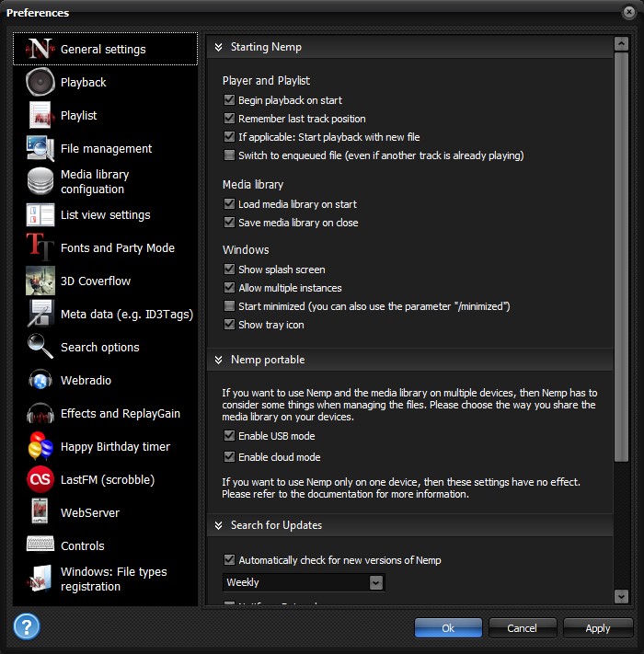Open the 3D Coverflow icon
The height and width of the screenshot is (654, 644).
click(40, 281)
